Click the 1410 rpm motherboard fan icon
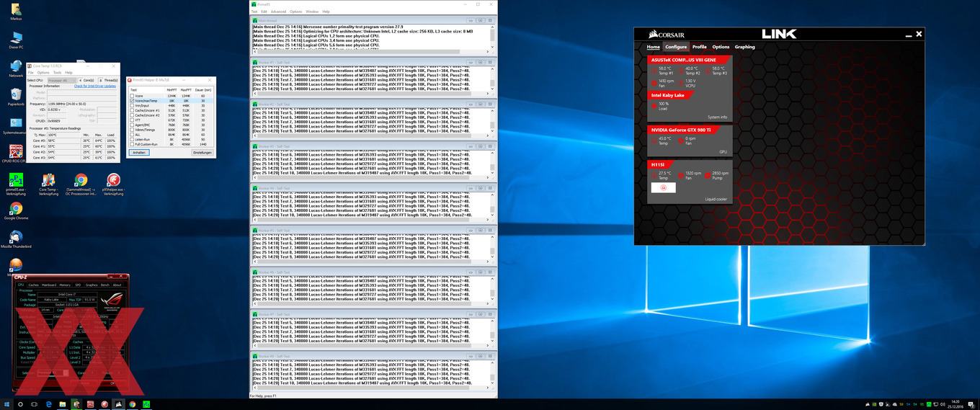The height and width of the screenshot is (410, 980). [654, 83]
